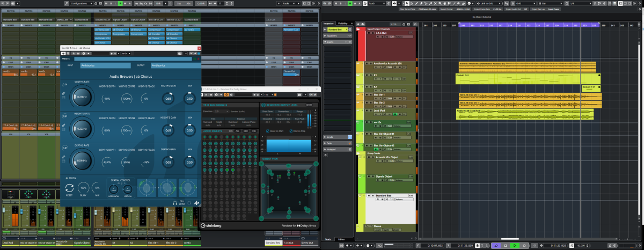
Task: Mute the Elec Gtr 1 track
Action: click(367, 94)
